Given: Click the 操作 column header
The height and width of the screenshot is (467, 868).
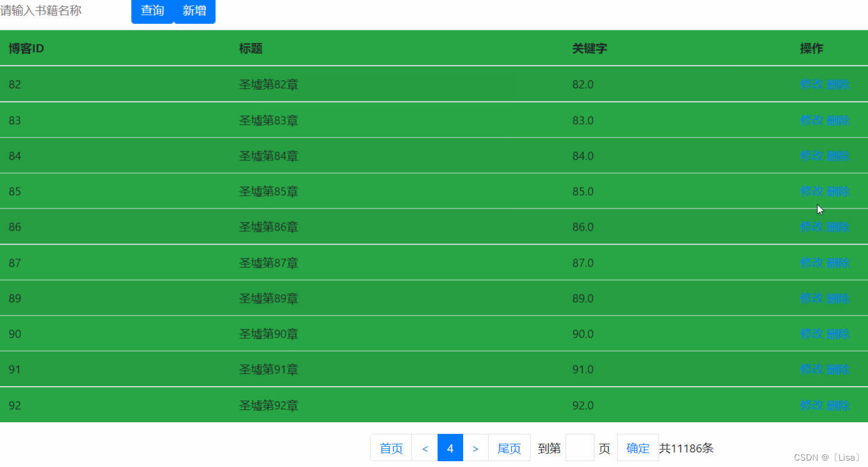Looking at the screenshot, I should [812, 48].
